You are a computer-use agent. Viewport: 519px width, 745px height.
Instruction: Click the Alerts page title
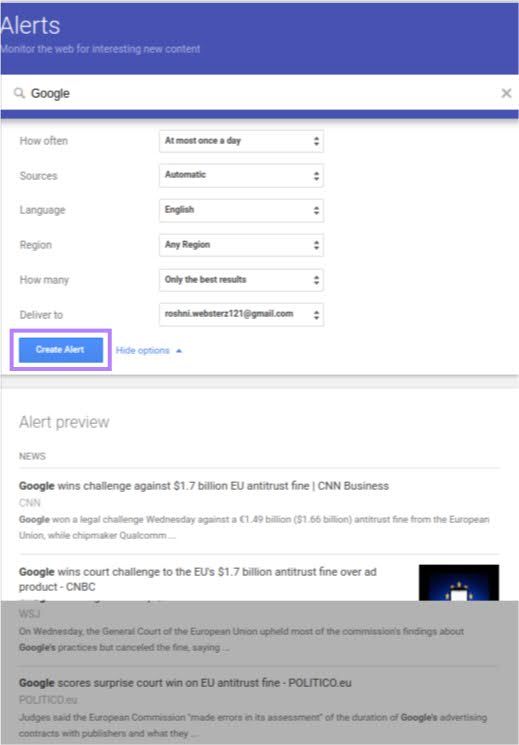click(30, 26)
